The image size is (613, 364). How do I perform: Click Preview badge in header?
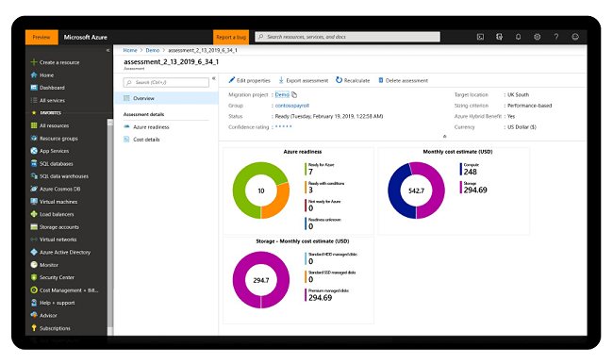tap(41, 37)
